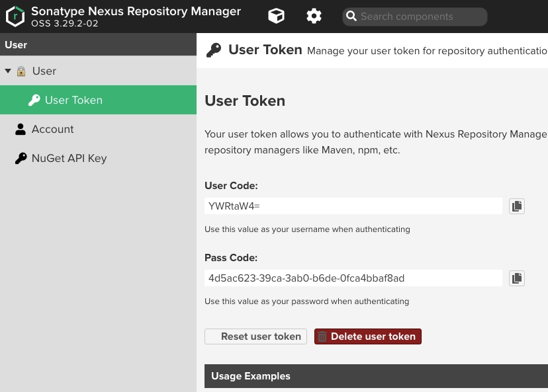Image resolution: width=548 pixels, height=392 pixels.
Task: Select the User Code value field
Action: click(x=353, y=206)
